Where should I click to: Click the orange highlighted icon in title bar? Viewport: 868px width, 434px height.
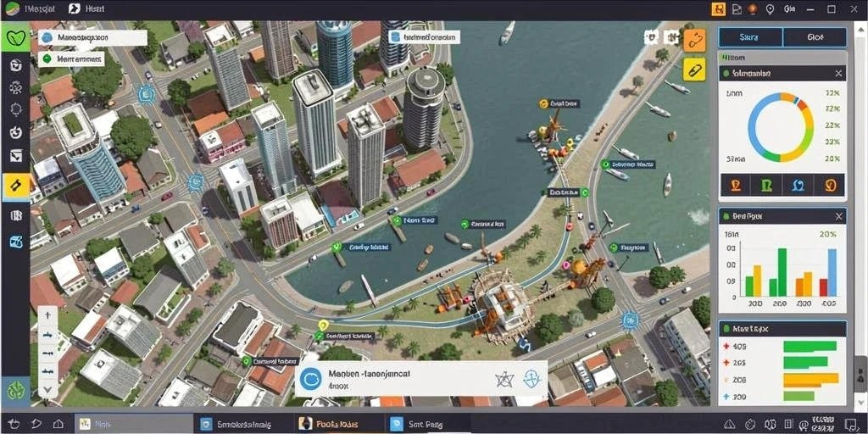pyautogui.click(x=718, y=8)
